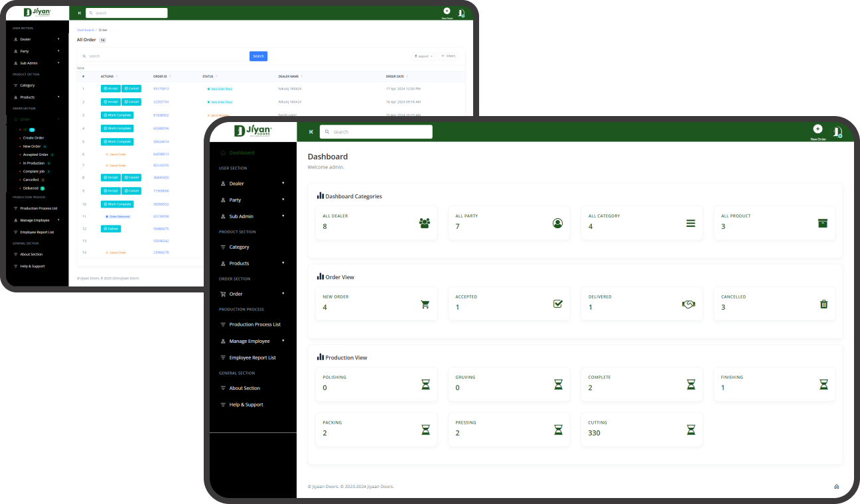Click the All Dealer group icon

pos(425,223)
